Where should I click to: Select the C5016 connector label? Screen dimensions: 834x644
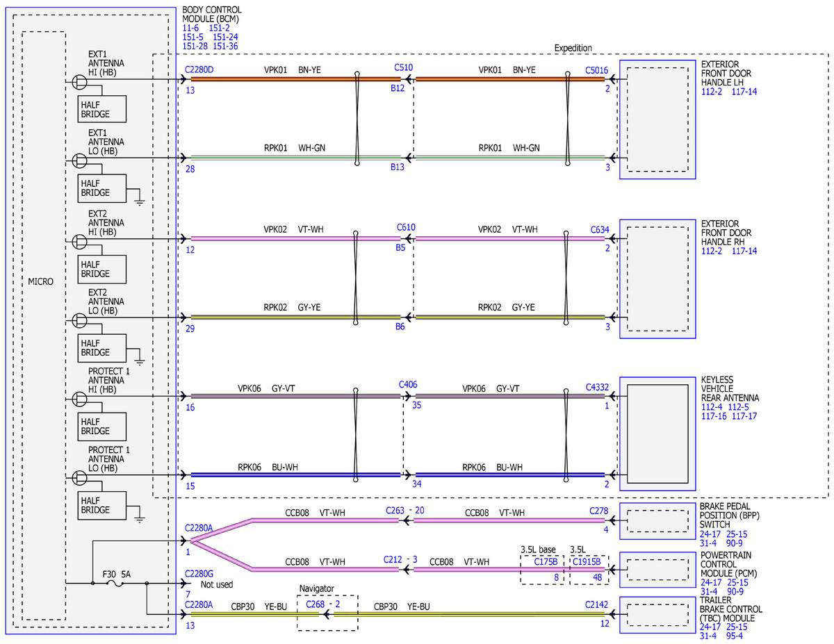click(596, 69)
